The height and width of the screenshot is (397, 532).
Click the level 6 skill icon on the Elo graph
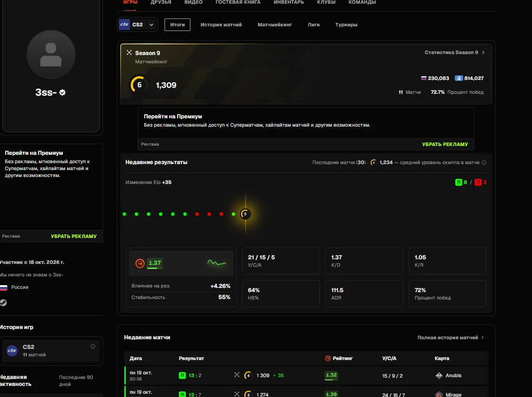[245, 214]
